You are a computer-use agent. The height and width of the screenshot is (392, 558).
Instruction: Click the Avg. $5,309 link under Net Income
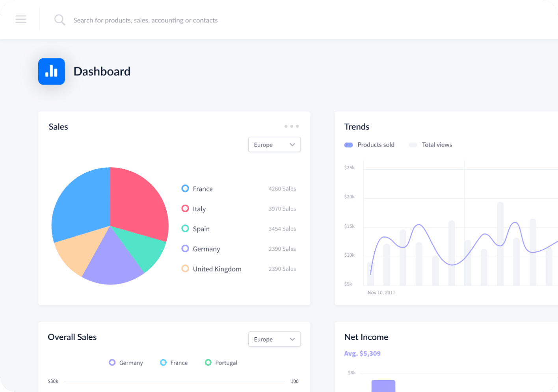362,353
